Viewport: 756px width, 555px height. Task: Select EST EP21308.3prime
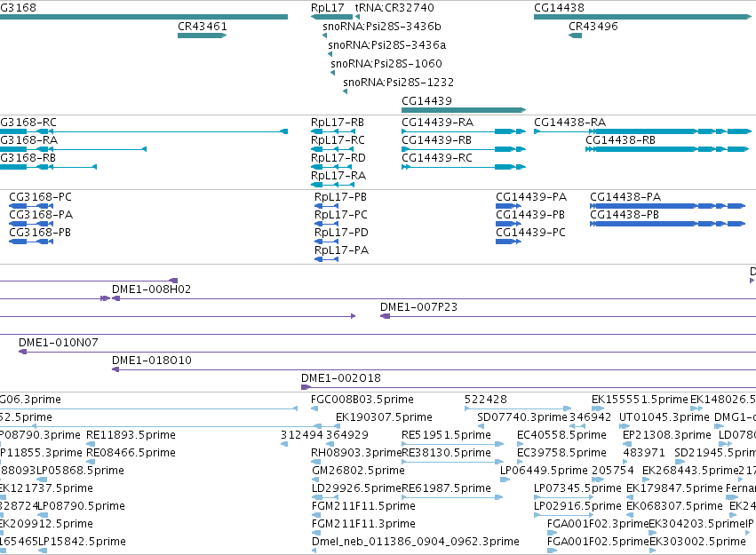pyautogui.click(x=667, y=435)
